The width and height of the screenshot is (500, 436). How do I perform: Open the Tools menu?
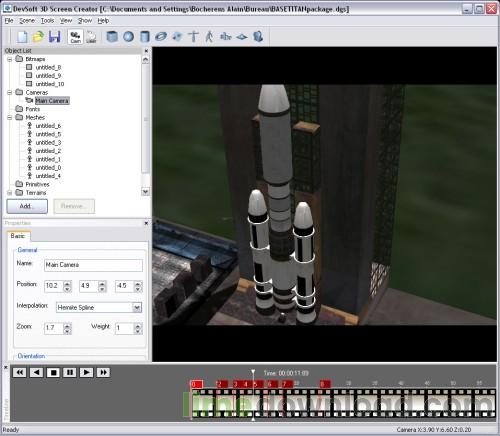[47, 21]
